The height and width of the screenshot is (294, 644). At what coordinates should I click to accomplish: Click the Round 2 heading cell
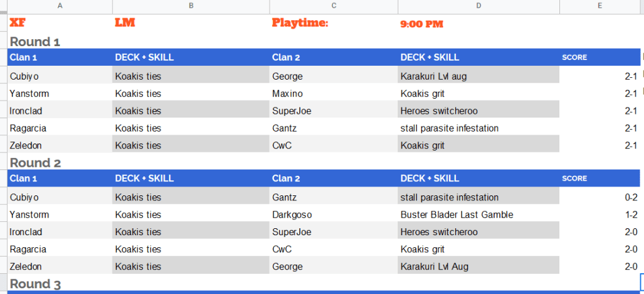[x=60, y=162]
